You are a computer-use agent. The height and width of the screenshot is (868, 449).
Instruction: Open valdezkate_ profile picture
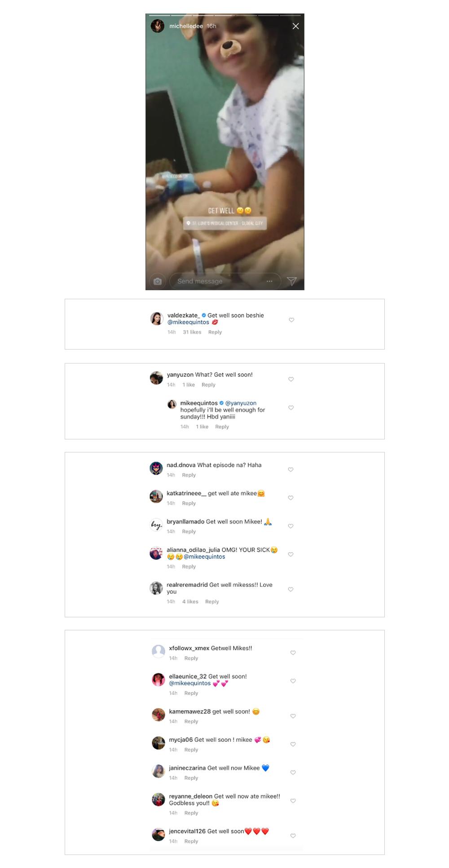coord(156,319)
